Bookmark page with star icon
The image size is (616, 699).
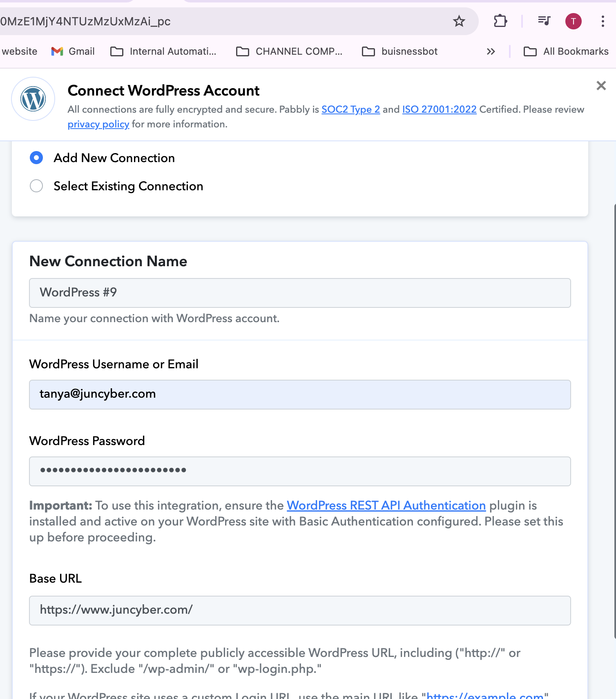[459, 21]
